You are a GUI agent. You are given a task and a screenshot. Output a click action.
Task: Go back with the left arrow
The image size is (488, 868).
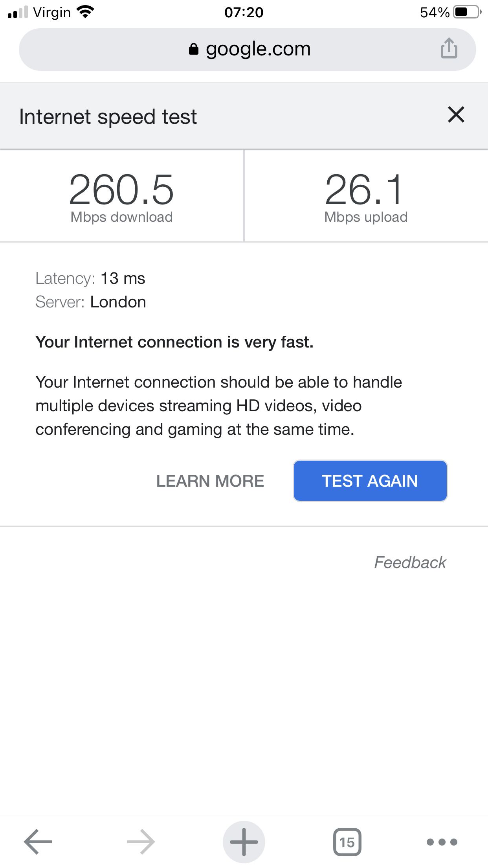click(x=38, y=842)
